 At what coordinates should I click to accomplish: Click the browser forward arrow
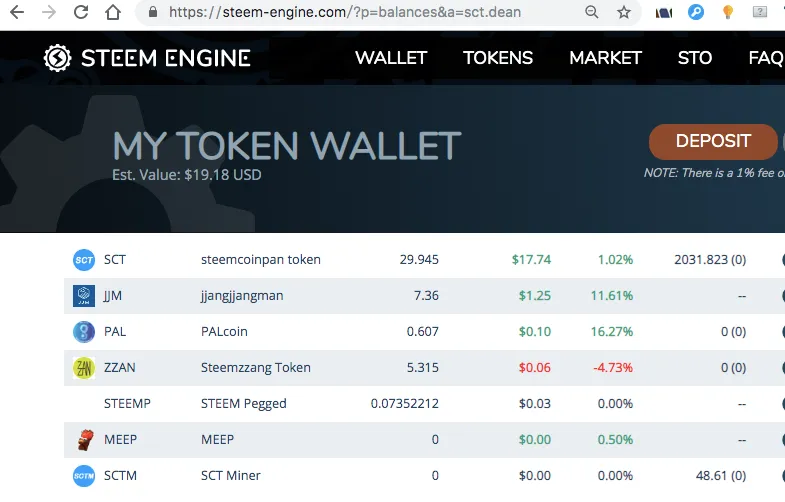point(49,12)
